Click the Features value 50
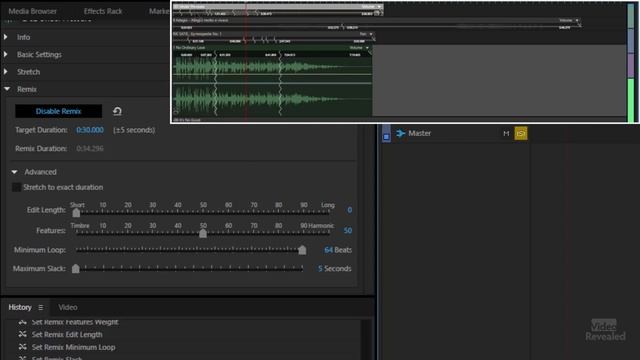The image size is (640, 360). point(348,231)
